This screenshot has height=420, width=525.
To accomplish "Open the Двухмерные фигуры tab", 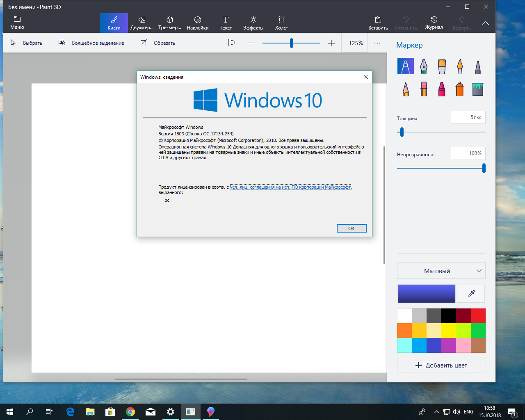I will pos(142,23).
